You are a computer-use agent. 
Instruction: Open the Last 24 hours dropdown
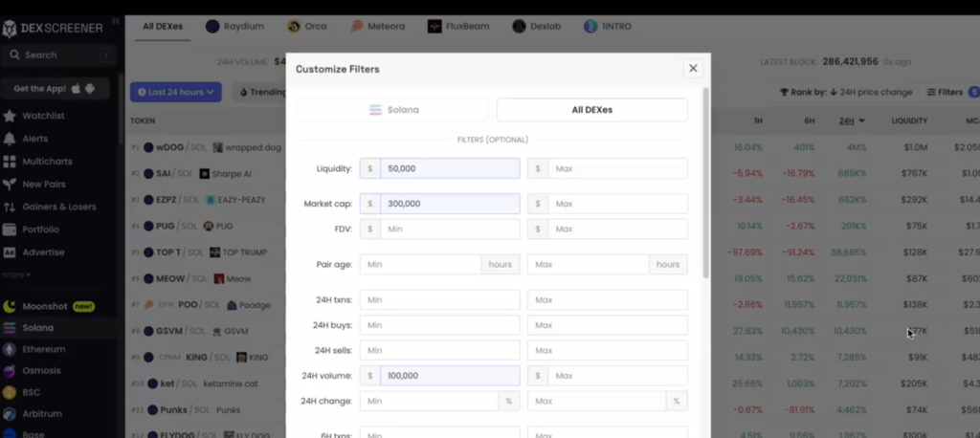(176, 92)
